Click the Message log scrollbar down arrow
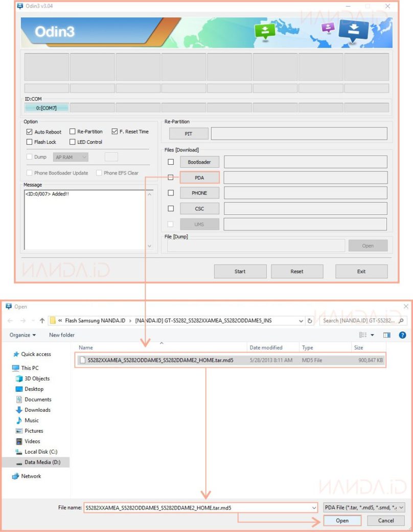The image size is (413, 532). (x=150, y=246)
